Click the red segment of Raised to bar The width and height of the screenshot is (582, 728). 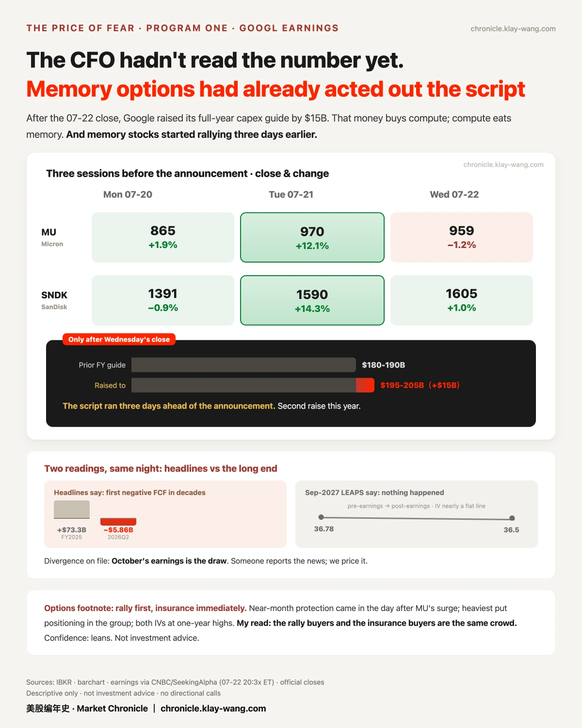(x=365, y=385)
